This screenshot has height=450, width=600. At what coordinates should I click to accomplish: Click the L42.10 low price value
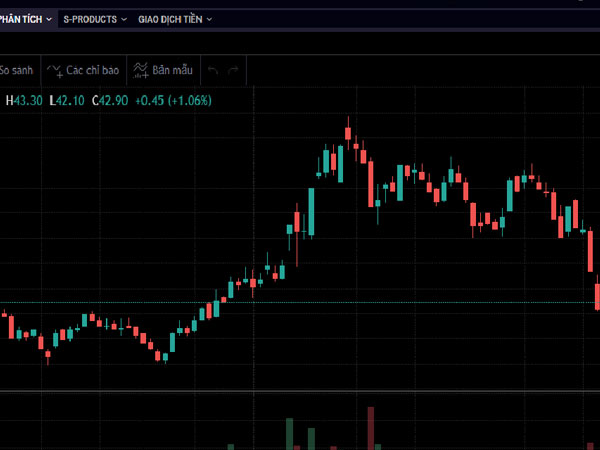(68, 100)
